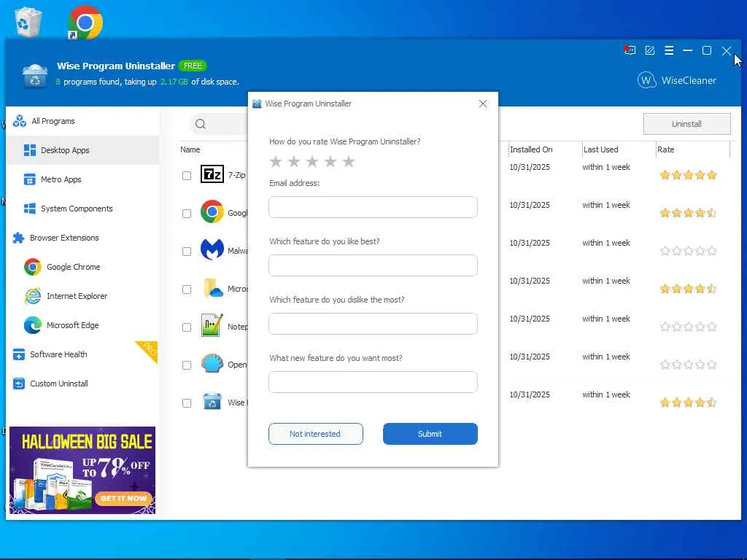Open Browser Extensions section
The image size is (747, 560).
tap(83, 238)
